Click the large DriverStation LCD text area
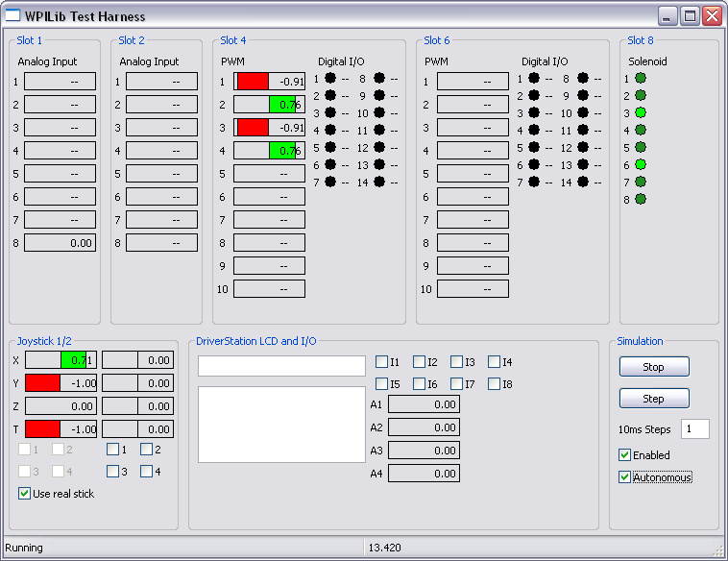Screen dimensions: 728x561 click(x=281, y=425)
